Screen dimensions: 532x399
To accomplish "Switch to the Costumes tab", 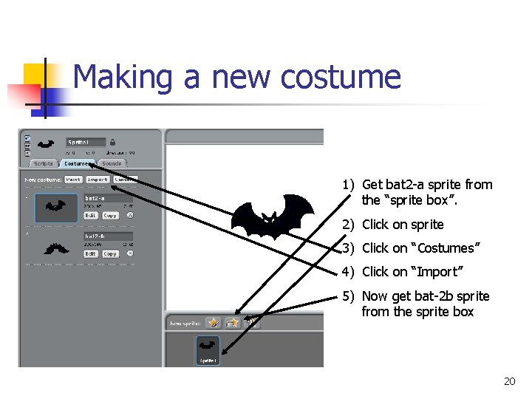I will 78,163.
